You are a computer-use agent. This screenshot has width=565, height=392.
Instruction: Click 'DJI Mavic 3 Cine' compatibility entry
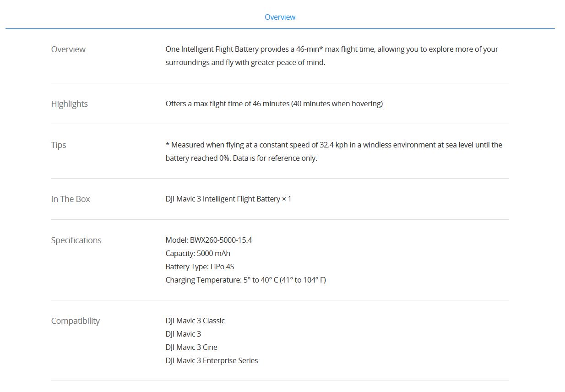tap(191, 347)
